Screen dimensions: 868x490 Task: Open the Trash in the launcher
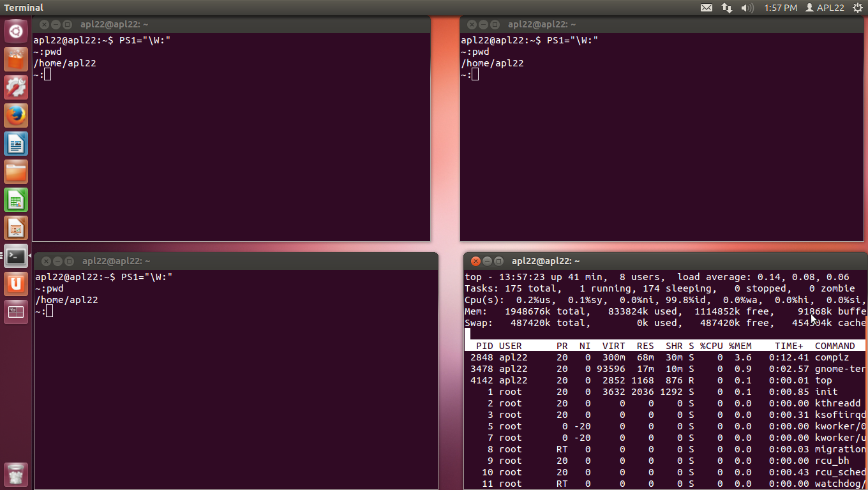click(16, 475)
